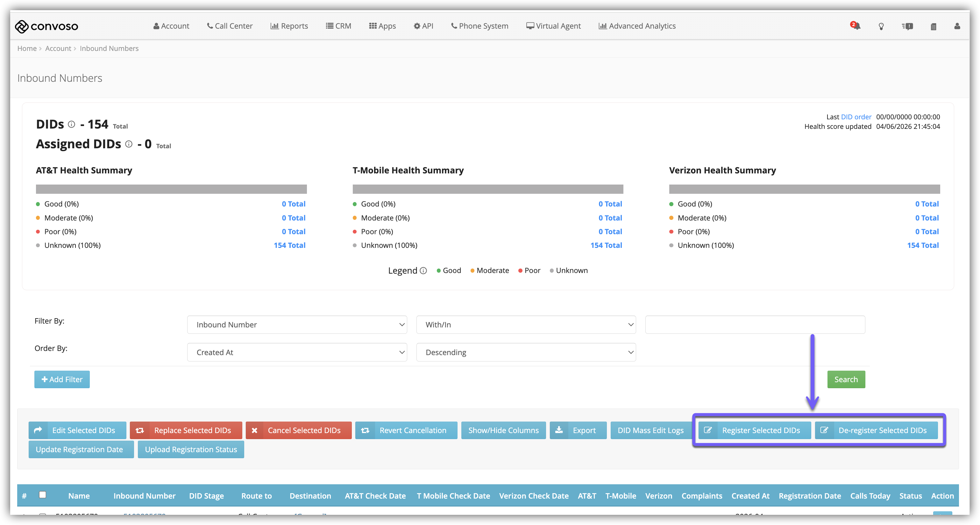Click the document icon in header
The image size is (980, 525).
[933, 27]
